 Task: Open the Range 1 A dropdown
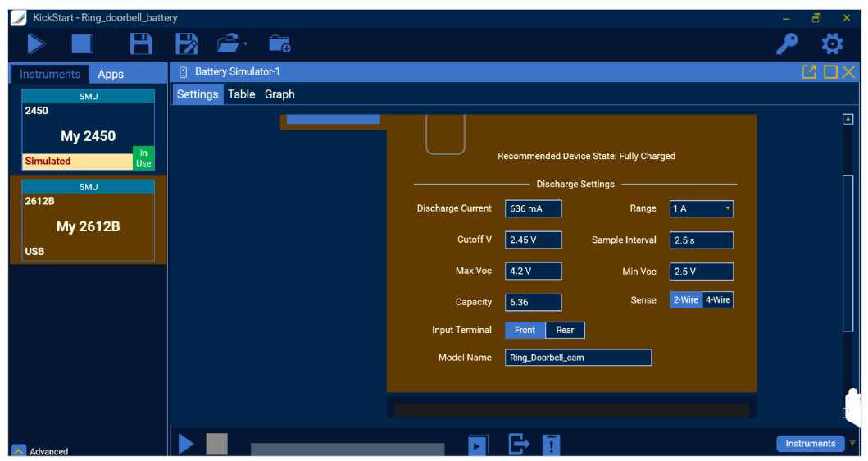[x=702, y=209]
